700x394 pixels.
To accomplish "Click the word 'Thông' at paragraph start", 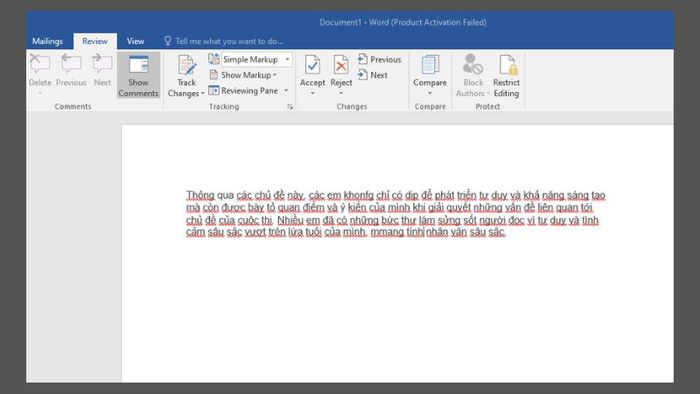I will pyautogui.click(x=200, y=195).
